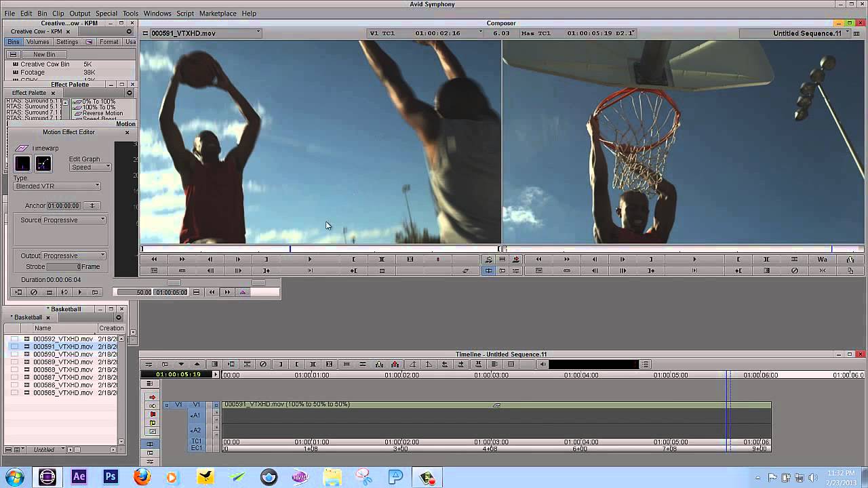This screenshot has width=868, height=488.
Task: Select the Reverse Motion effect in Effect Palette
Action: pyautogui.click(x=102, y=113)
